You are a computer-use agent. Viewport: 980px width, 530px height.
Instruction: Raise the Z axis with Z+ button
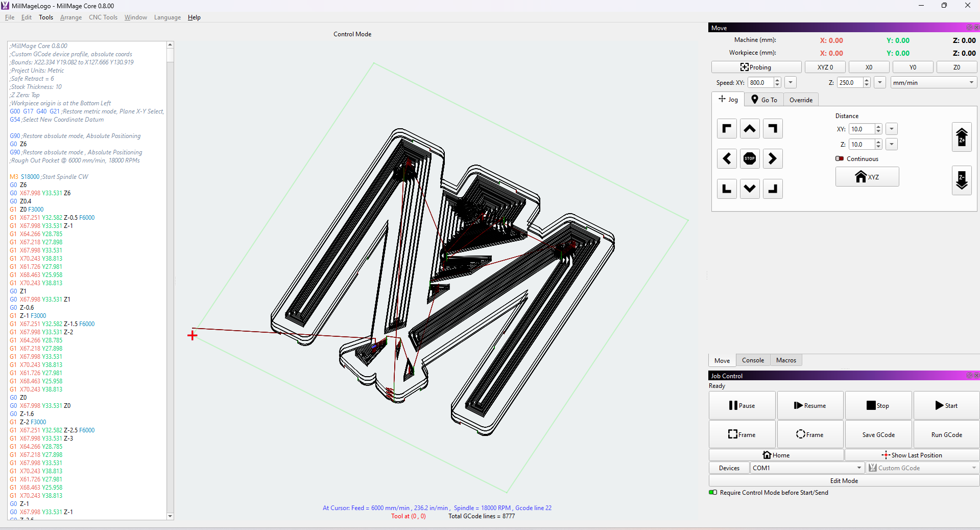pos(962,137)
